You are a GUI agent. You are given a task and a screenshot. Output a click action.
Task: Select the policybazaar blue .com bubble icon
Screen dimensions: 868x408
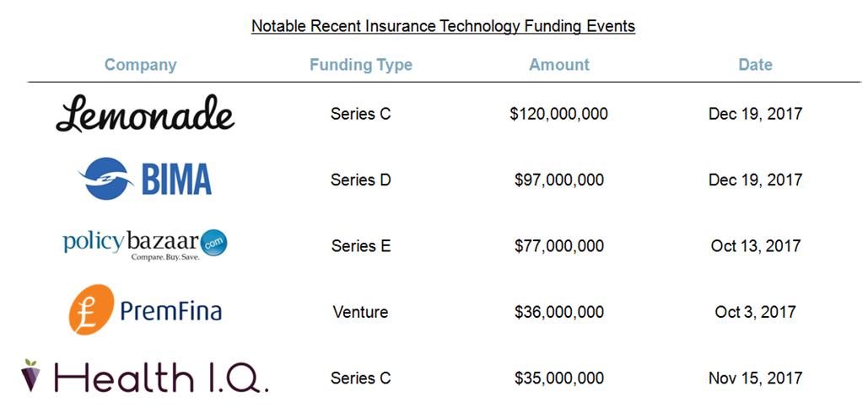click(213, 244)
